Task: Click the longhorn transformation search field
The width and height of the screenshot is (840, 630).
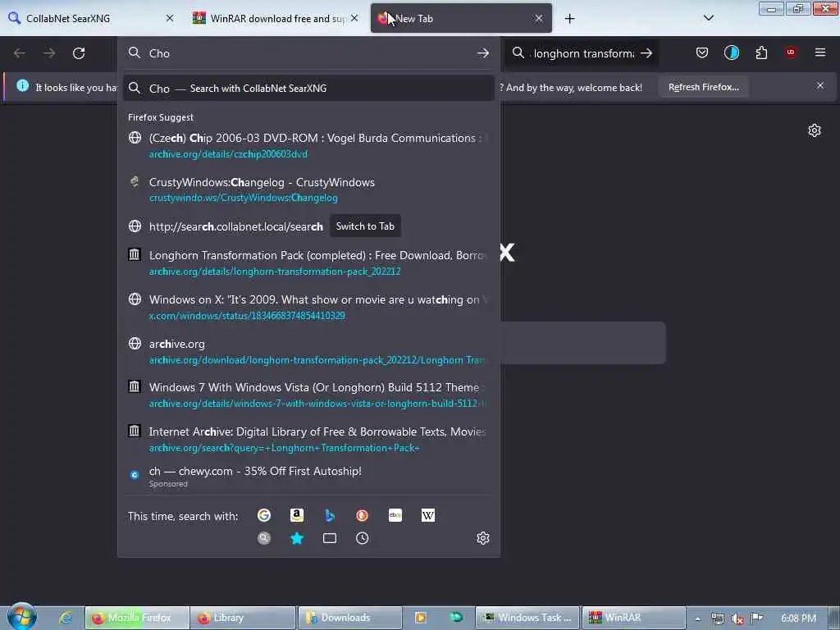Action: (x=583, y=53)
